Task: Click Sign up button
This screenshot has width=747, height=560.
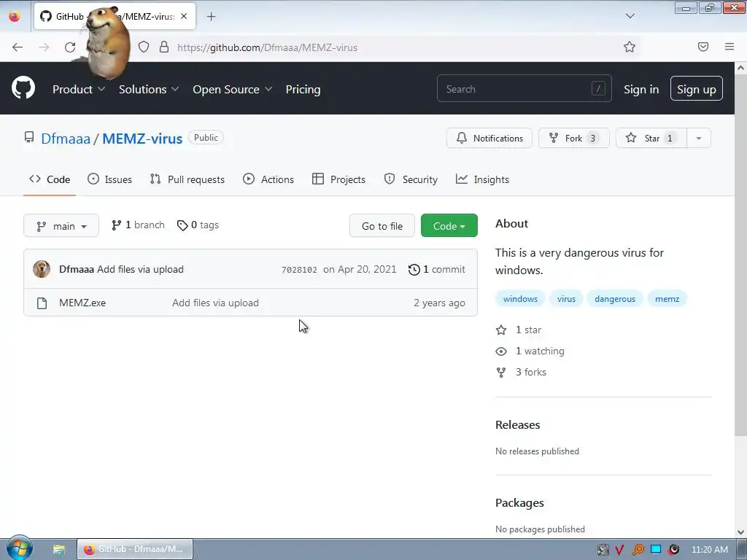Action: (697, 88)
